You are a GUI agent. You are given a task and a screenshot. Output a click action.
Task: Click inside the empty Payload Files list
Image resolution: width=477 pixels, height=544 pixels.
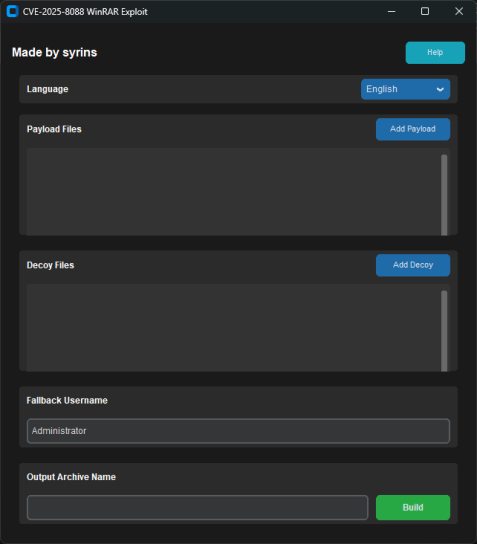tap(233, 192)
